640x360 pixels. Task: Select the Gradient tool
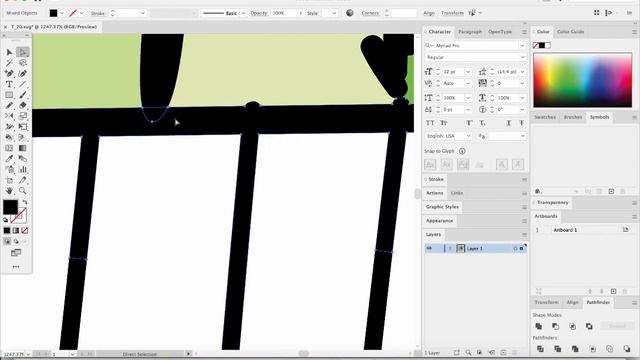tap(22, 148)
